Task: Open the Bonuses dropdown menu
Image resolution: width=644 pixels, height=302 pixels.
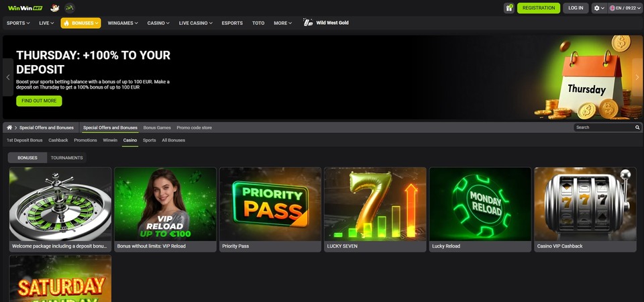Action: [80, 23]
